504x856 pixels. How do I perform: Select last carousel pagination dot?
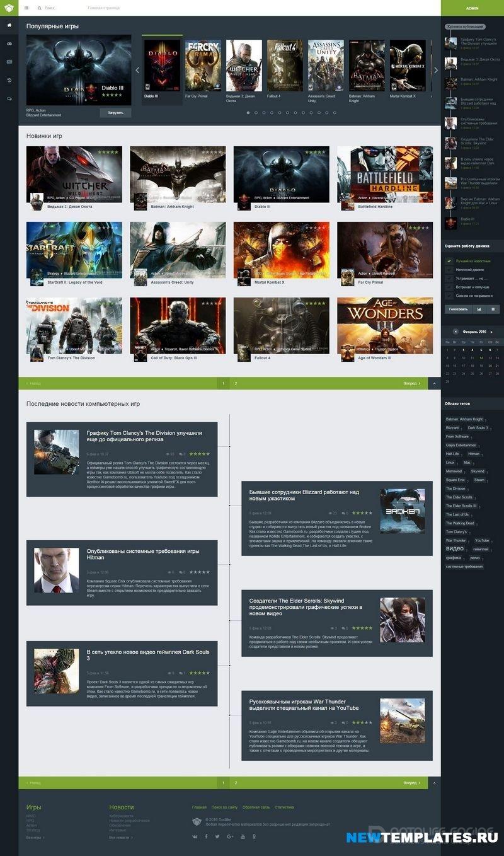[335, 113]
